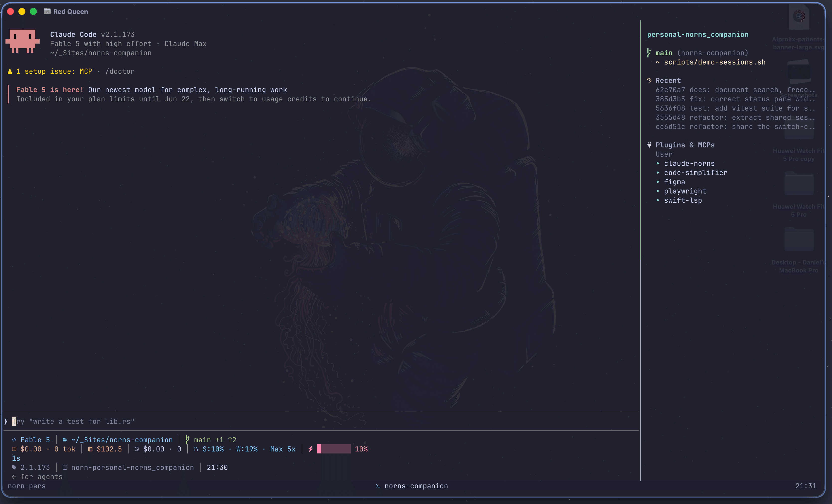Click the terminal prompt icon beside norns-companion
Screen dimensions: 832x504
(x=378, y=486)
